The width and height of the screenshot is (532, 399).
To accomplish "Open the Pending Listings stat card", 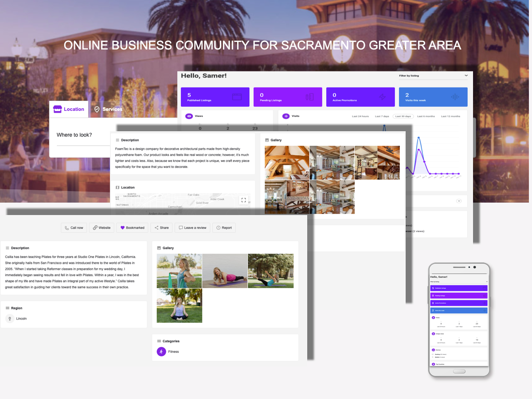I will 288,97.
